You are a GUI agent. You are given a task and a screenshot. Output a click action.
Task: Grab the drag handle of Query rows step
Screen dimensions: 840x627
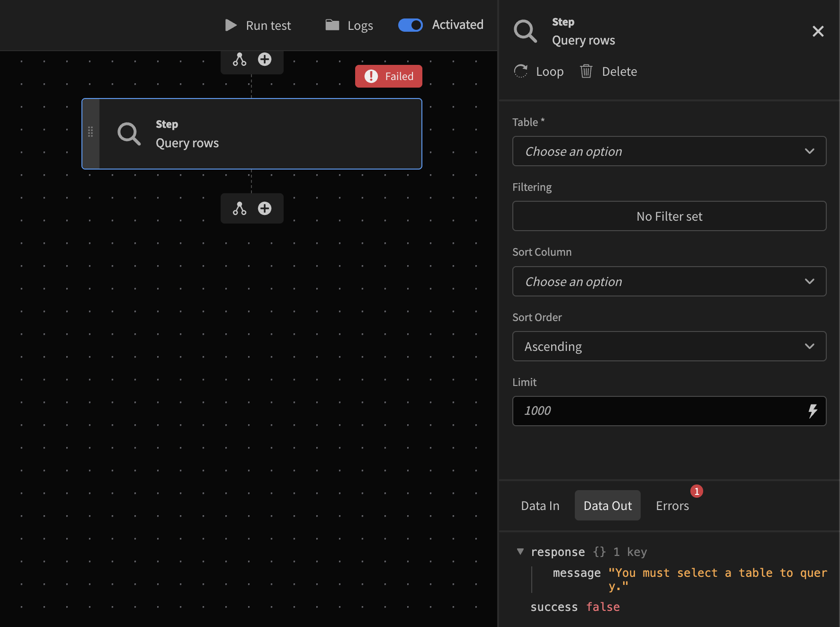pyautogui.click(x=90, y=132)
